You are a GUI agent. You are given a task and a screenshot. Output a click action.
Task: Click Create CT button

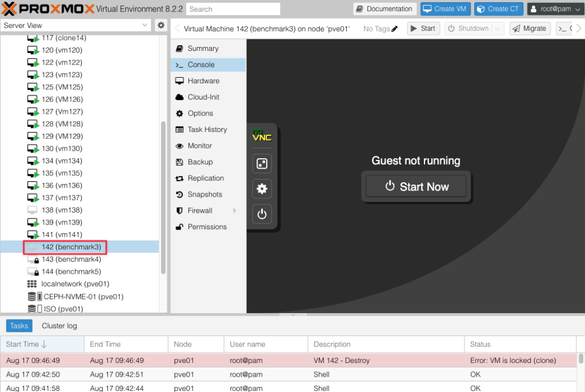pos(498,9)
